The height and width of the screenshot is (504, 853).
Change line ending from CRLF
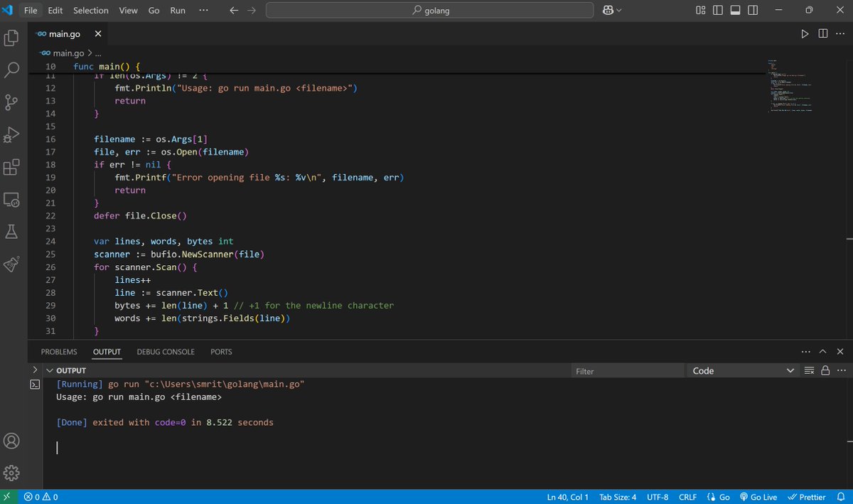pos(687,496)
